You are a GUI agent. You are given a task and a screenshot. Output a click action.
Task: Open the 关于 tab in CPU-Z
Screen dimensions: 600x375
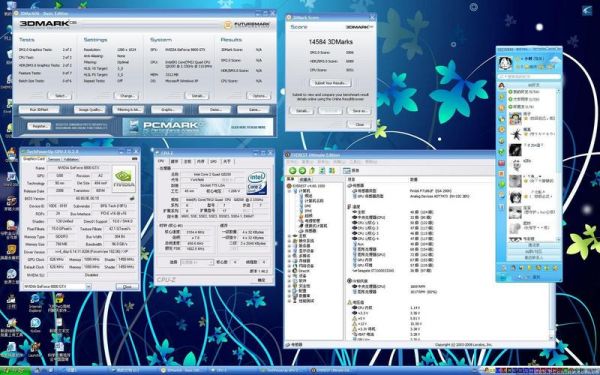point(227,161)
